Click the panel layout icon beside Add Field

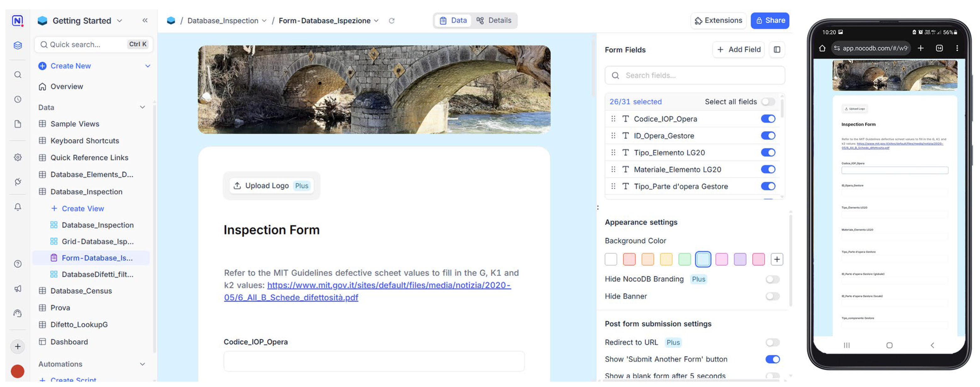[777, 49]
